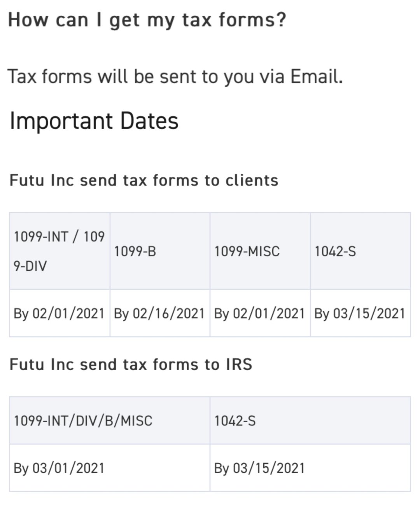This screenshot has height=525, width=420.
Task: Click the "1042-S" cell in the clients table
Action: pyautogui.click(x=335, y=252)
